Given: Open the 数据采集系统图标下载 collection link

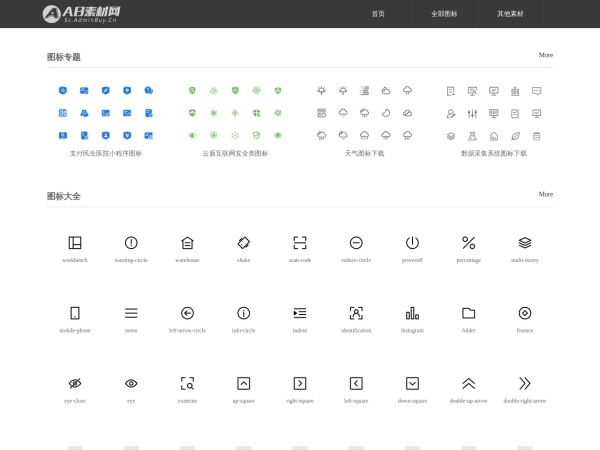Looking at the screenshot, I should coord(494,153).
